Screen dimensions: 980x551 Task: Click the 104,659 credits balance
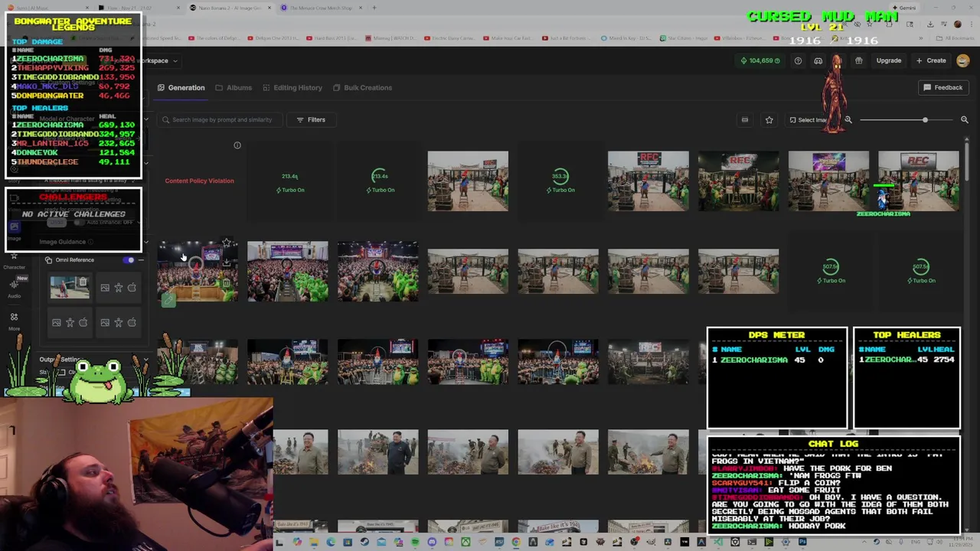tap(760, 60)
